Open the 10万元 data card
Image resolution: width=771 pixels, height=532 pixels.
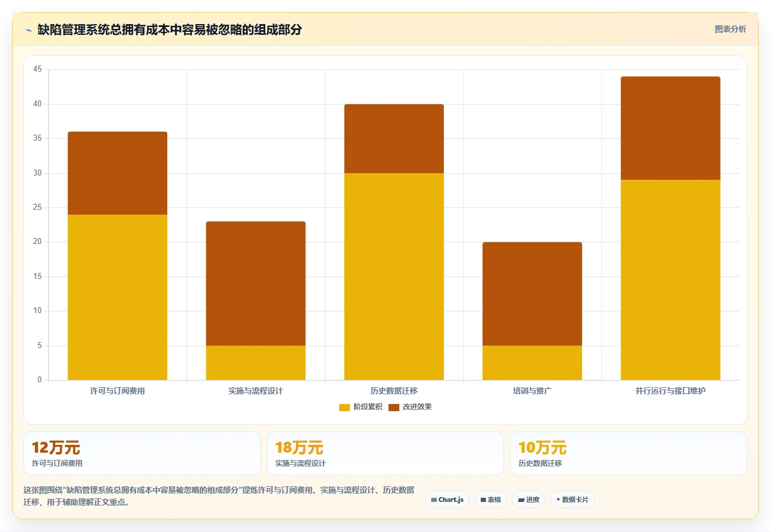[x=628, y=453]
